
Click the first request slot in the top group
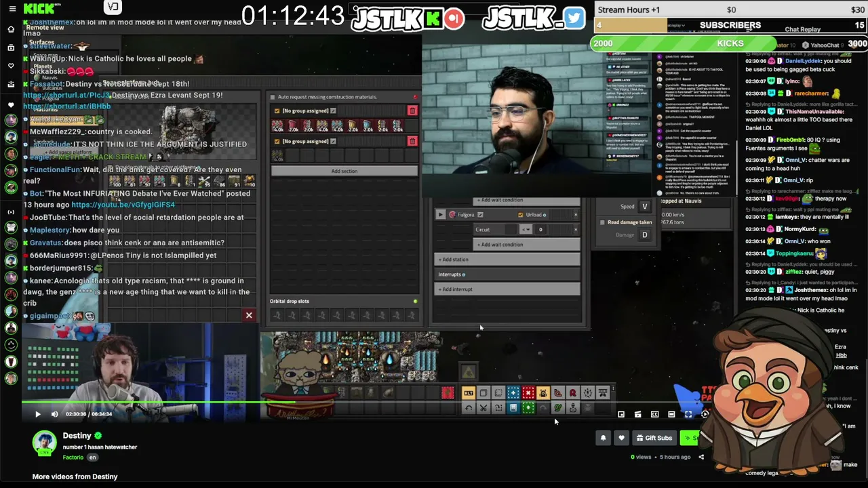277,126
